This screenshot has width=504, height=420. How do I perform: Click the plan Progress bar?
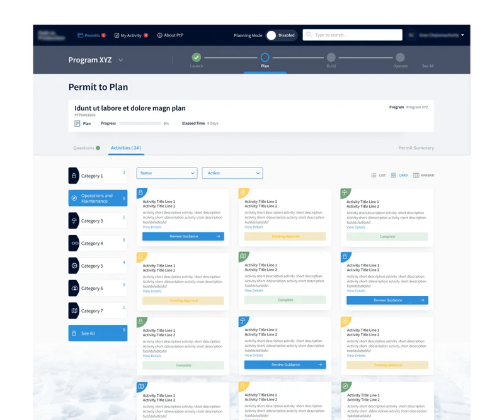pyautogui.click(x=140, y=125)
